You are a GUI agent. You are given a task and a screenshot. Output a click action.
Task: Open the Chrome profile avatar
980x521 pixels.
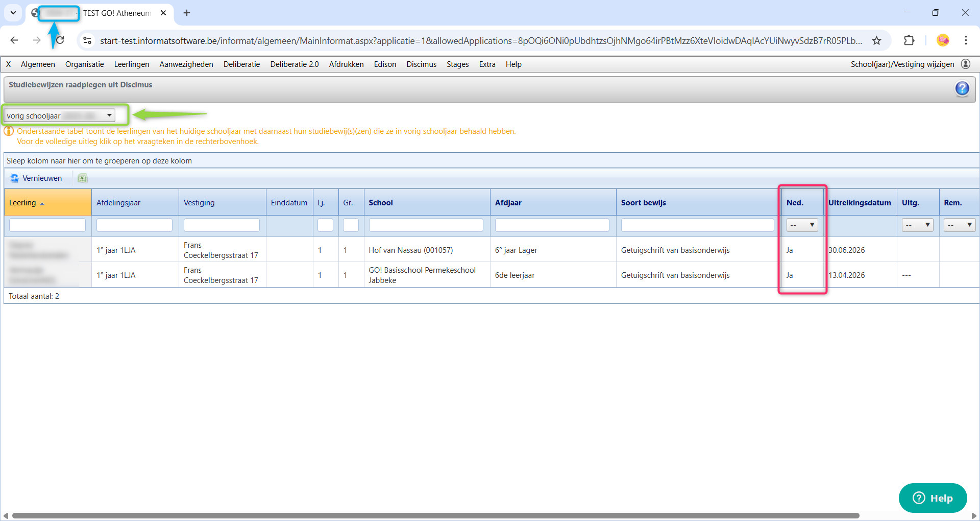point(942,40)
